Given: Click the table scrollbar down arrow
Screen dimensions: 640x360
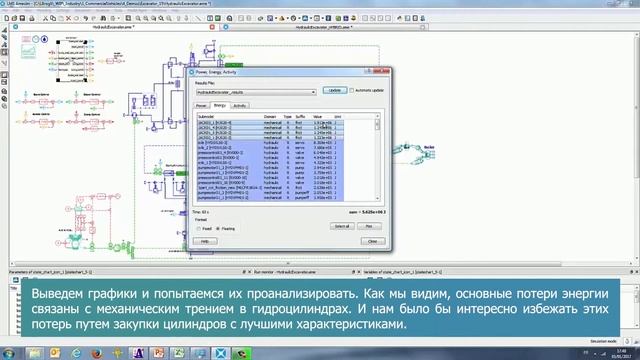Looking at the screenshot, I should coord(377,198).
